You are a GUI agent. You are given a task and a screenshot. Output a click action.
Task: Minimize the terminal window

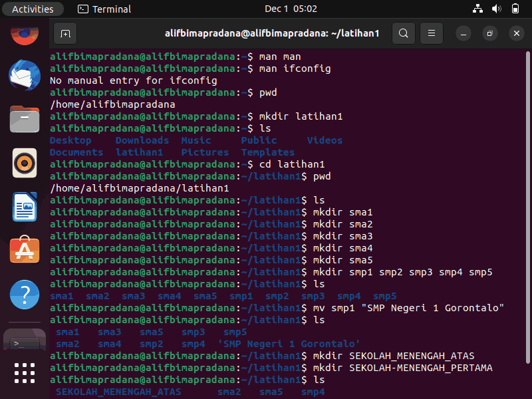463,33
